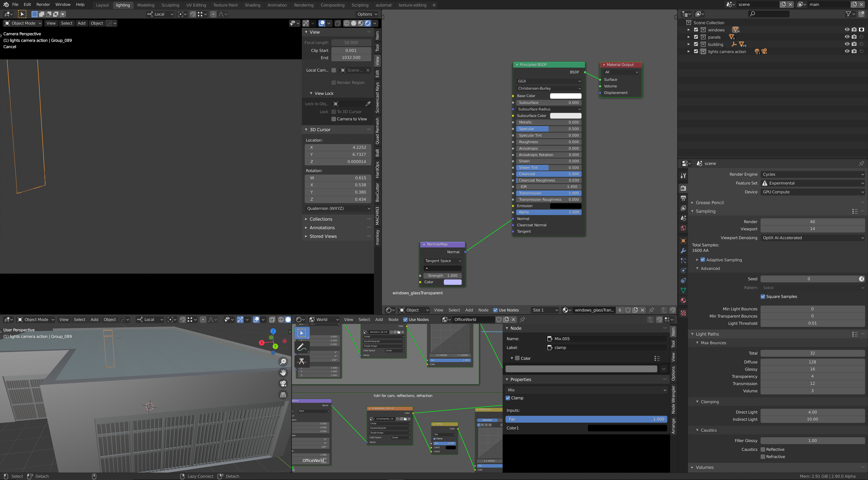
Task: Select the Annotate pencil tool
Action: pyautogui.click(x=302, y=347)
